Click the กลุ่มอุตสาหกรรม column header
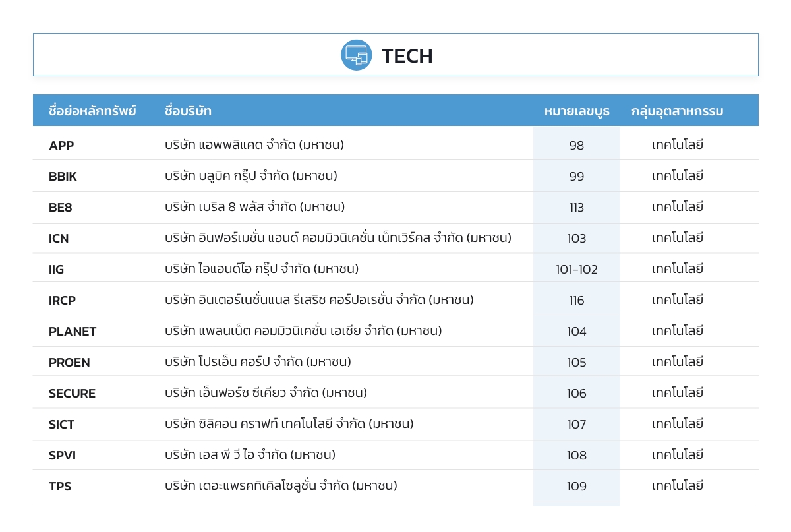This screenshot has height=532, width=791. (678, 111)
